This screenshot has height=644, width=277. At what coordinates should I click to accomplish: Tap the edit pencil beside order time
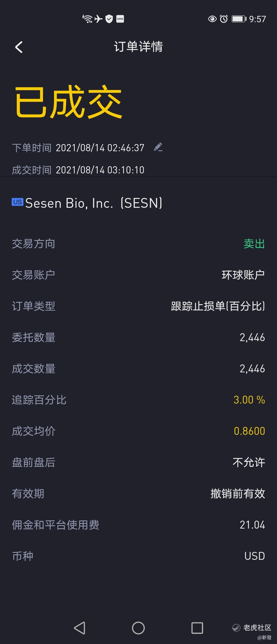coord(158,147)
